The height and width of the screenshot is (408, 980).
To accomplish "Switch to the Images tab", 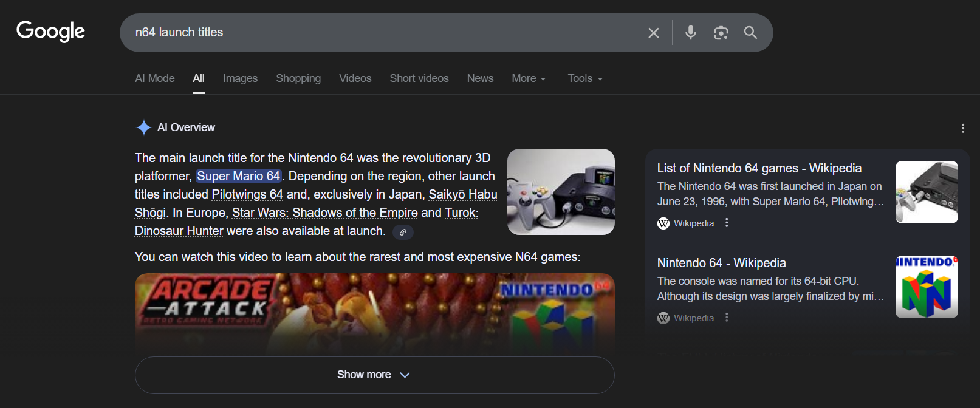I will (x=240, y=78).
